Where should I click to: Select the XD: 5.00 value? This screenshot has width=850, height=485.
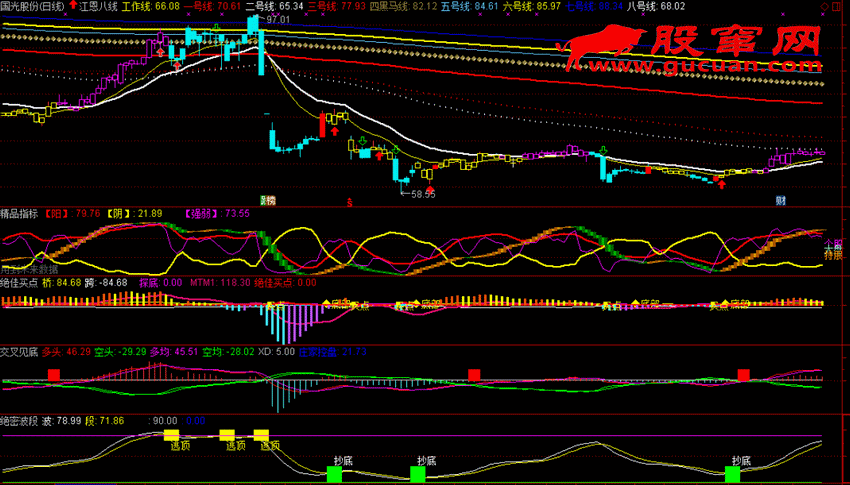pyautogui.click(x=276, y=352)
